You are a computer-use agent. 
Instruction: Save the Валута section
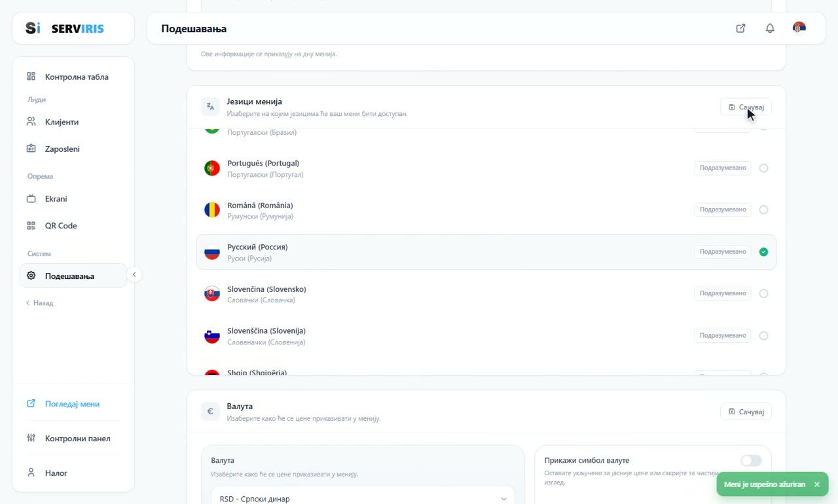coord(746,412)
